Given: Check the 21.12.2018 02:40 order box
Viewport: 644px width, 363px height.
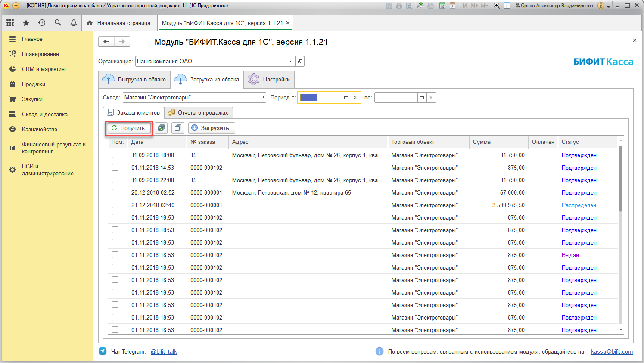Looking at the screenshot, I should [x=115, y=205].
